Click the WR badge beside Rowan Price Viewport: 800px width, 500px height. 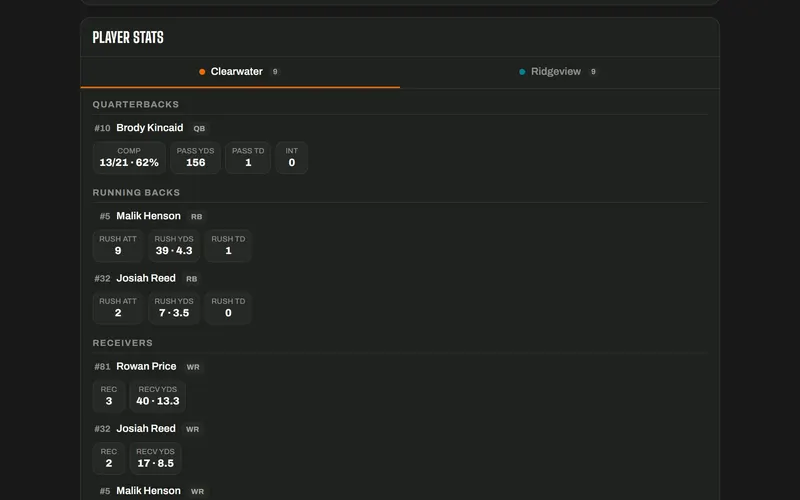[193, 367]
